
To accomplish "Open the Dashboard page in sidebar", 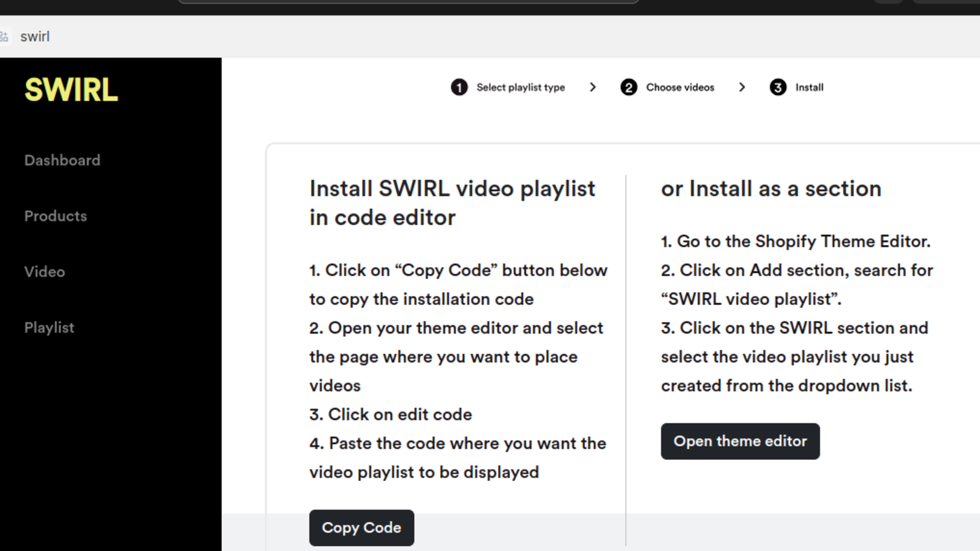I will pyautogui.click(x=62, y=160).
